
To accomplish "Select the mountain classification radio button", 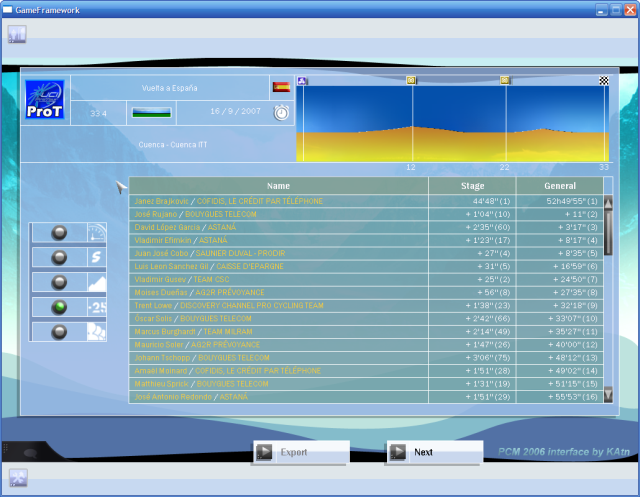I will (60, 283).
